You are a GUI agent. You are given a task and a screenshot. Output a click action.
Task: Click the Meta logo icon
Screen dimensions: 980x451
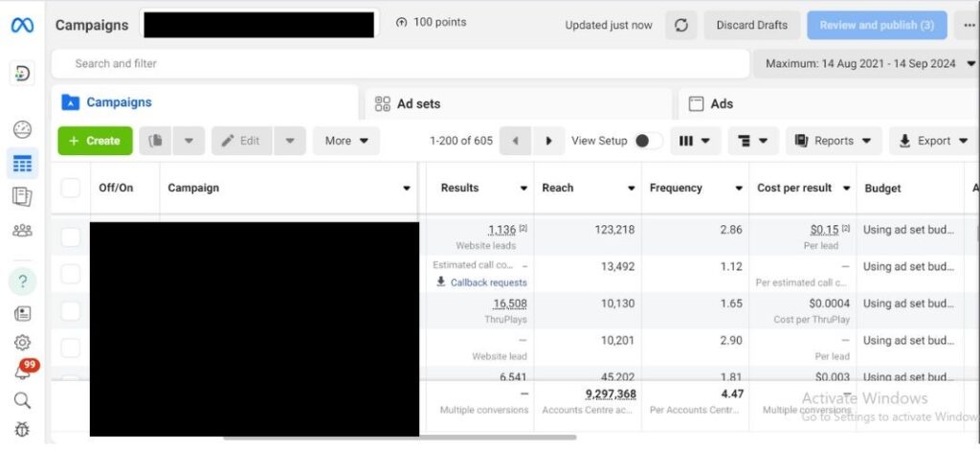[22, 26]
